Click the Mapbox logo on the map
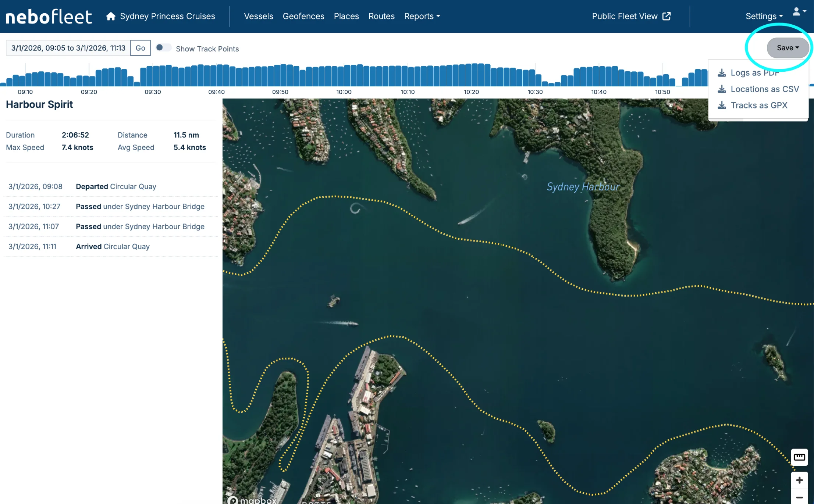The height and width of the screenshot is (504, 814). (252, 500)
